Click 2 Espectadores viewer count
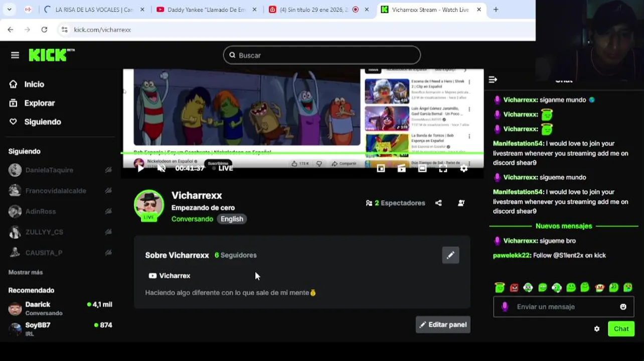Image resolution: width=644 pixels, height=361 pixels. (395, 203)
